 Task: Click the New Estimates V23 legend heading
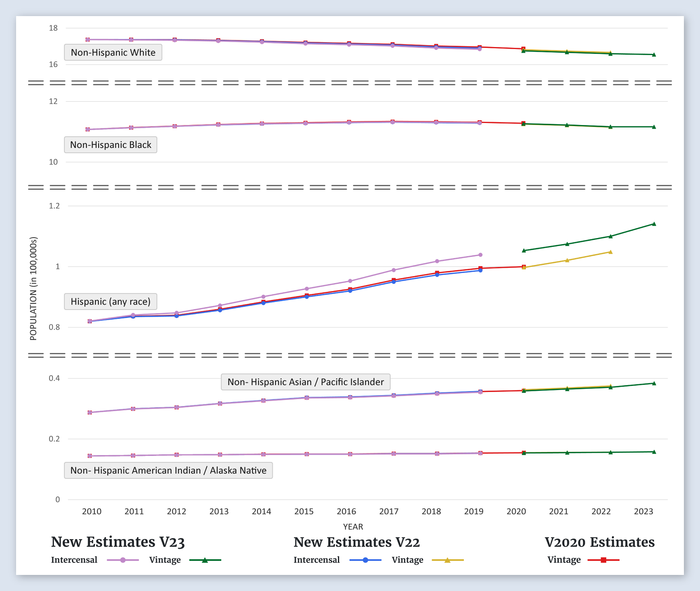coord(118,542)
